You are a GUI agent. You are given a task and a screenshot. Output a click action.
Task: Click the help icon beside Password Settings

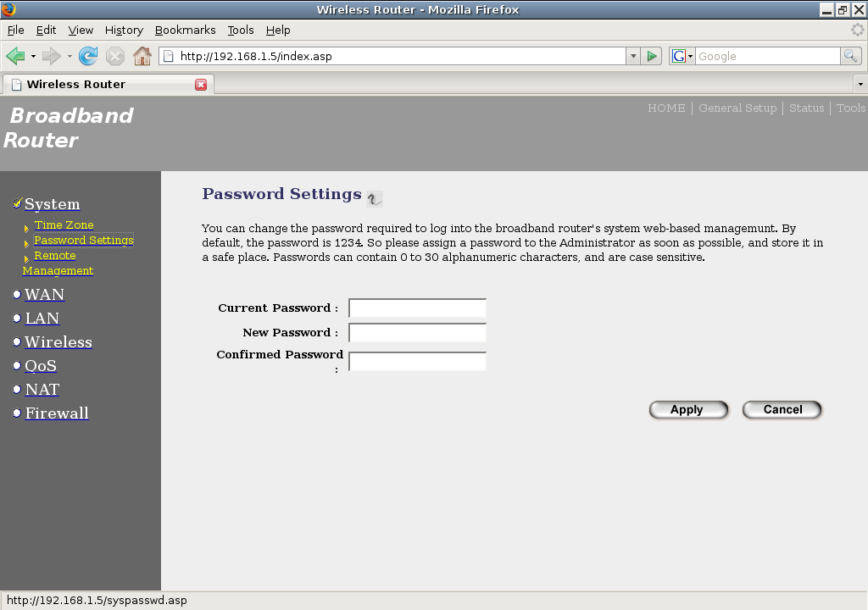point(375,198)
